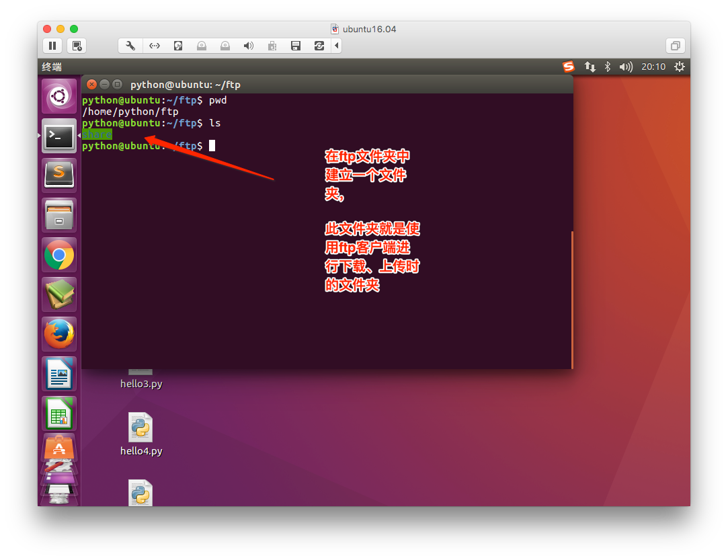Open LibreOffice Writer from the launcher
The image size is (728, 560).
click(59, 374)
